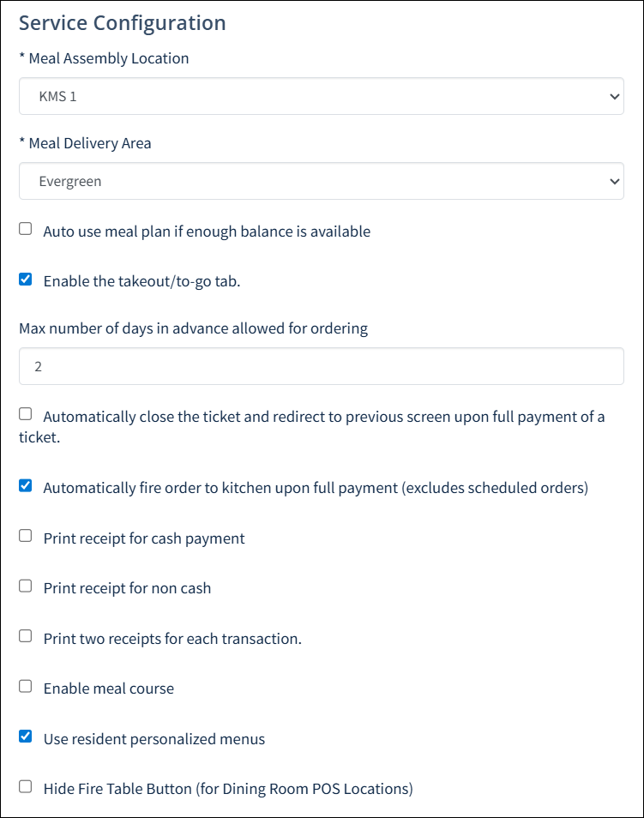Tick the Enable meal course checkbox
The width and height of the screenshot is (644, 818).
click(x=26, y=686)
